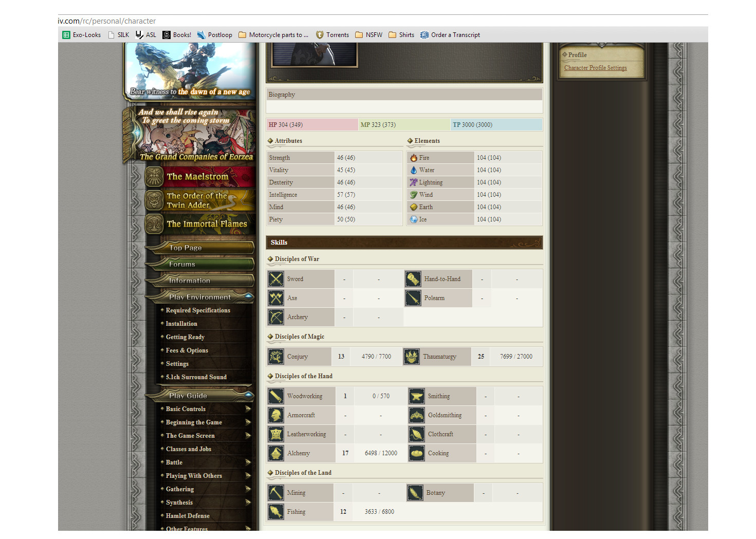The width and height of the screenshot is (756, 539).
Task: Click the Smithing skill icon
Action: tap(417, 396)
